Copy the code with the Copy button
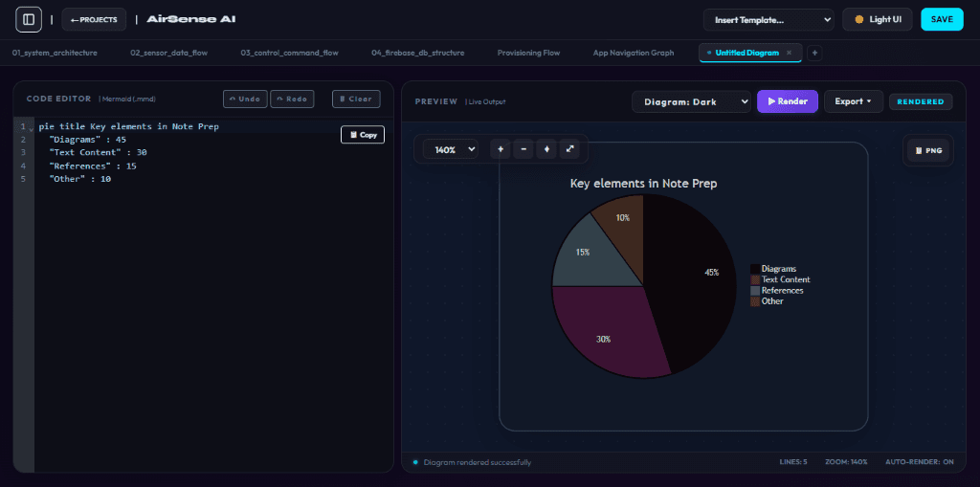The width and height of the screenshot is (980, 487). coord(363,134)
